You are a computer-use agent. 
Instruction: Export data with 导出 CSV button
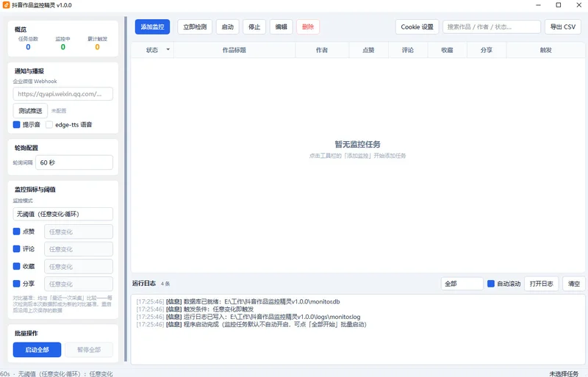click(x=563, y=27)
